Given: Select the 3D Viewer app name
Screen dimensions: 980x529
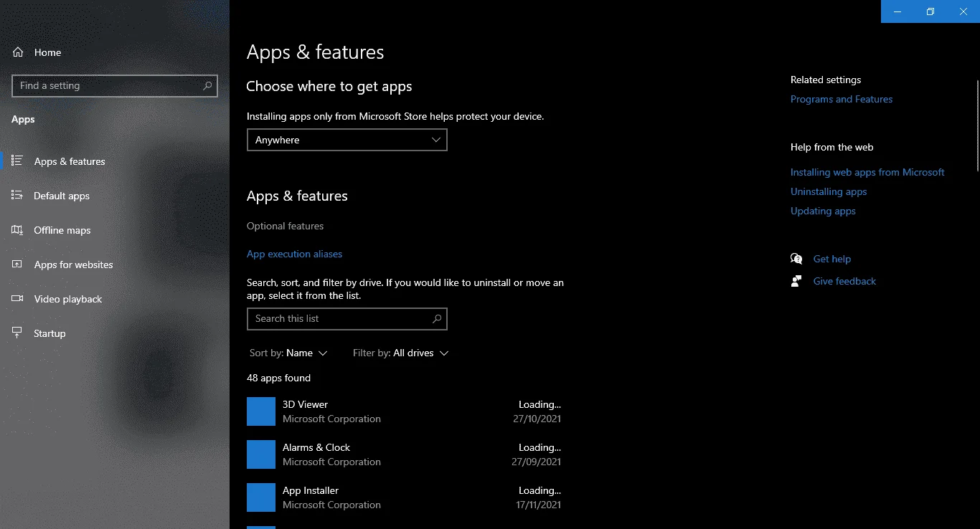Looking at the screenshot, I should point(305,404).
